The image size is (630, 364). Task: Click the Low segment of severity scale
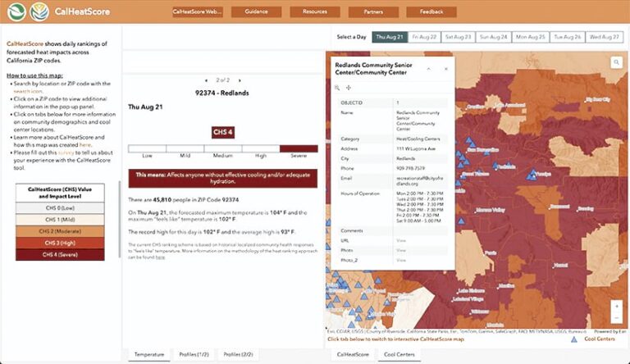147,148
